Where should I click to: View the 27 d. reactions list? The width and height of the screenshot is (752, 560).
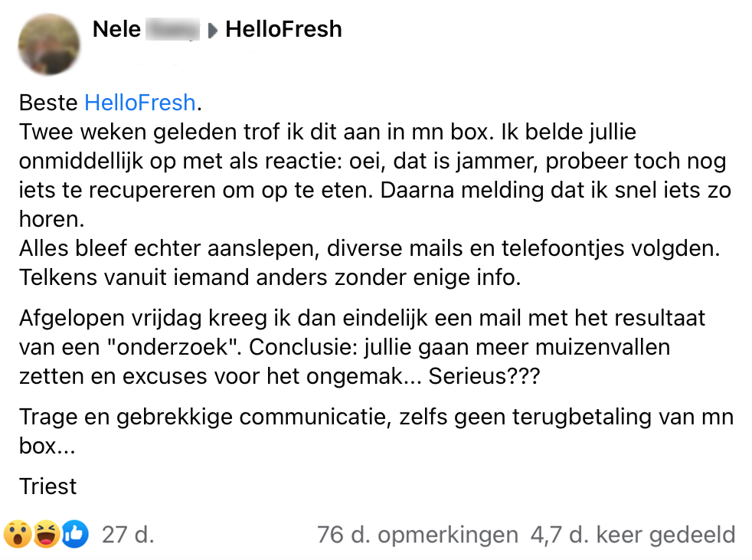point(128,534)
